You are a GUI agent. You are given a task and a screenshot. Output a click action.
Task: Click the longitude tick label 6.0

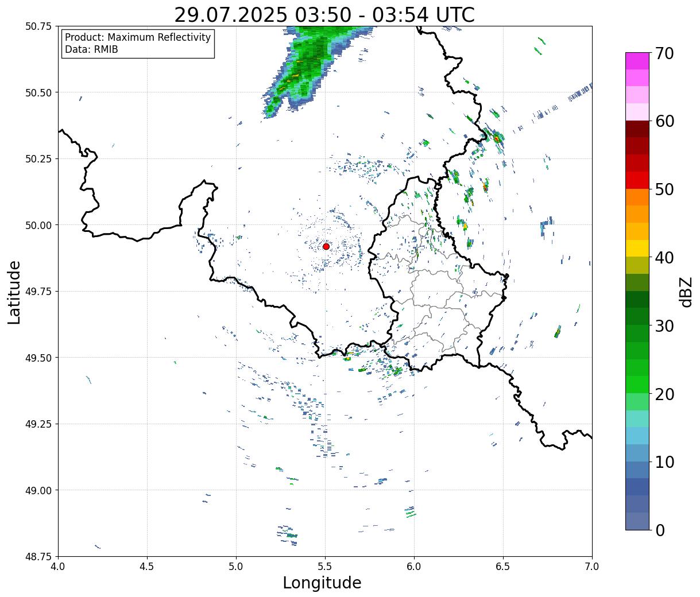[414, 566]
